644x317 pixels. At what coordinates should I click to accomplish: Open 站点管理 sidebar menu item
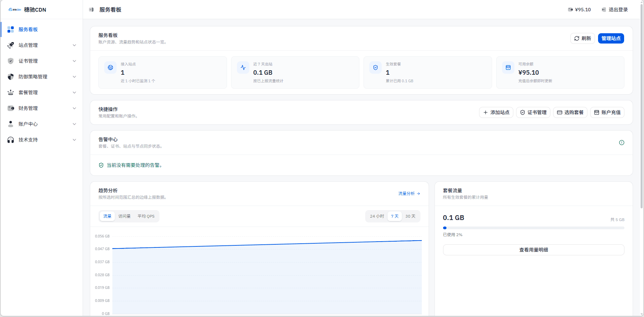pyautogui.click(x=42, y=45)
